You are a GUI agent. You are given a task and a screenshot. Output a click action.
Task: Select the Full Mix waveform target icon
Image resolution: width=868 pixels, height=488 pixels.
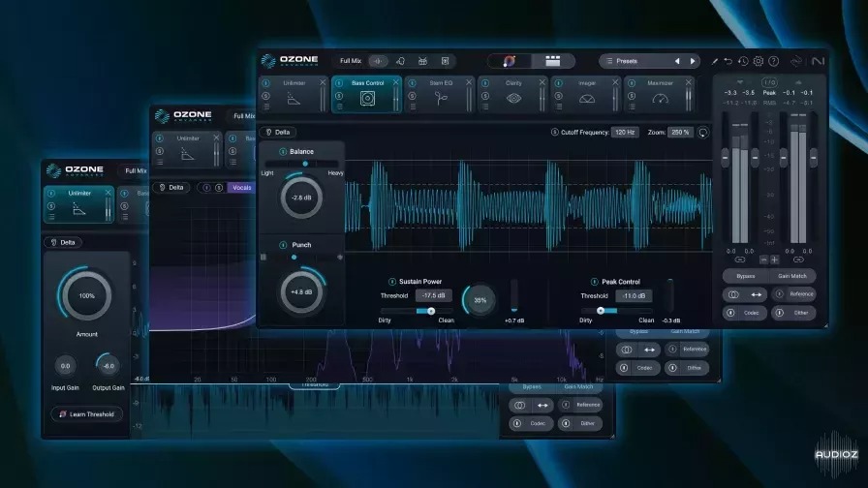pyautogui.click(x=378, y=61)
